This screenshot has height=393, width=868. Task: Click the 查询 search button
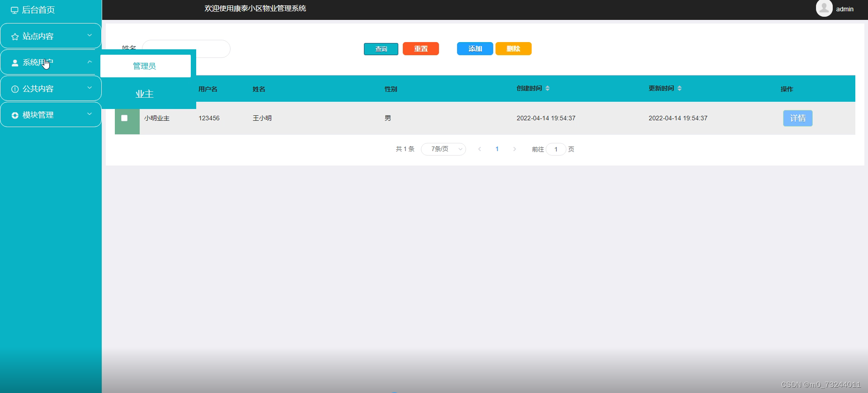(x=381, y=49)
